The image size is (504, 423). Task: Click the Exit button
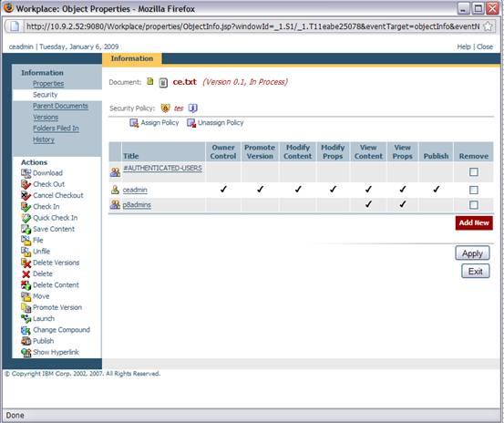click(x=476, y=272)
